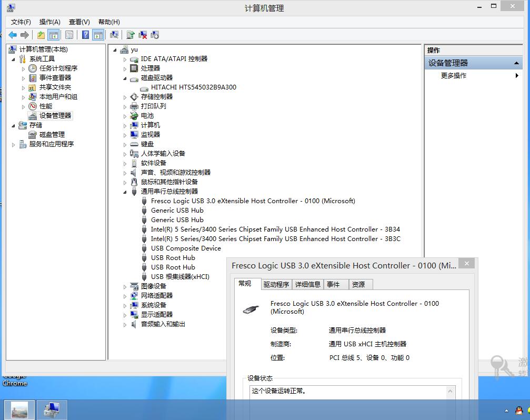Click the 打印队列 printer icon

(134, 106)
